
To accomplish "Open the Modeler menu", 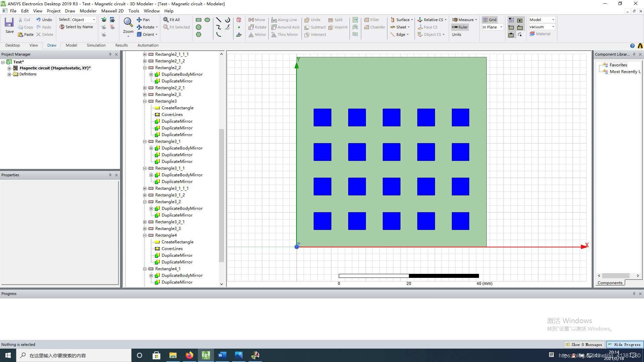I will coord(88,11).
